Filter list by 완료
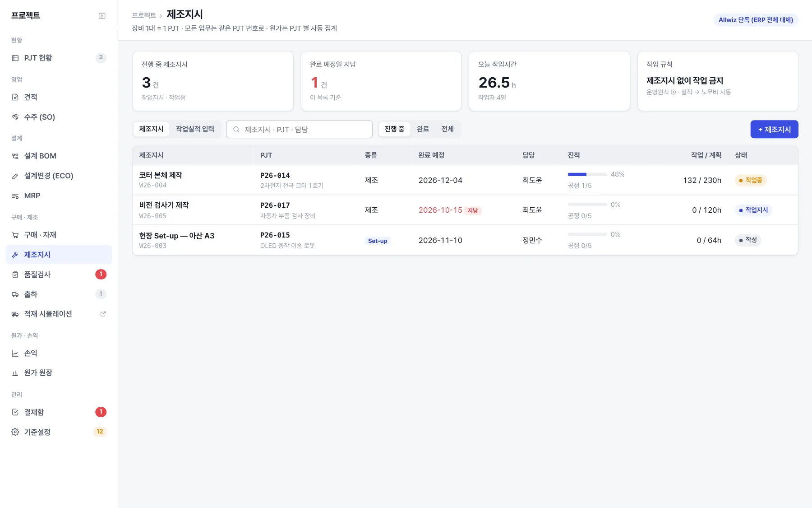 (x=423, y=129)
